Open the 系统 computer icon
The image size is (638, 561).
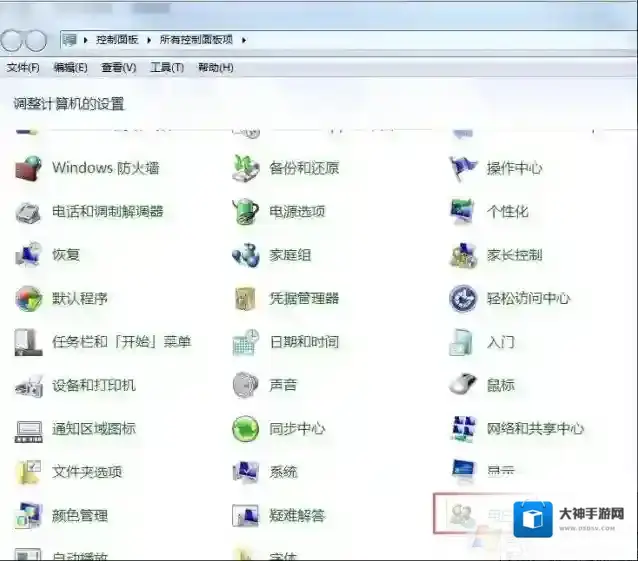pyautogui.click(x=246, y=472)
